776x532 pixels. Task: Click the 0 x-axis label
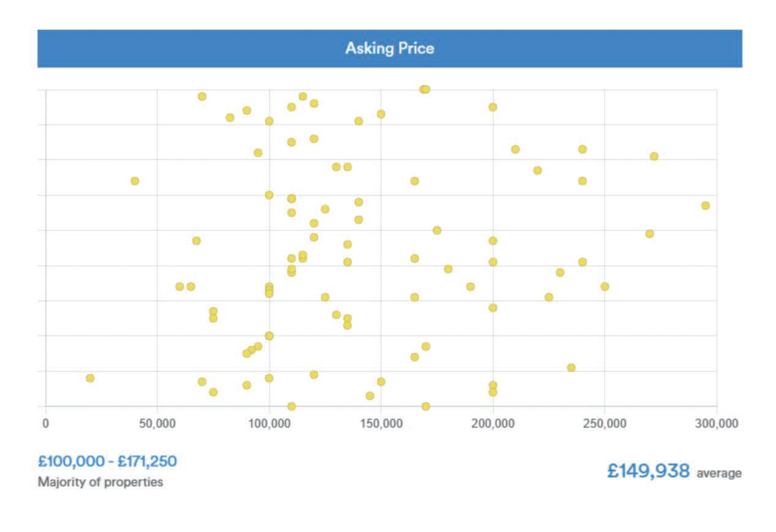click(46, 424)
